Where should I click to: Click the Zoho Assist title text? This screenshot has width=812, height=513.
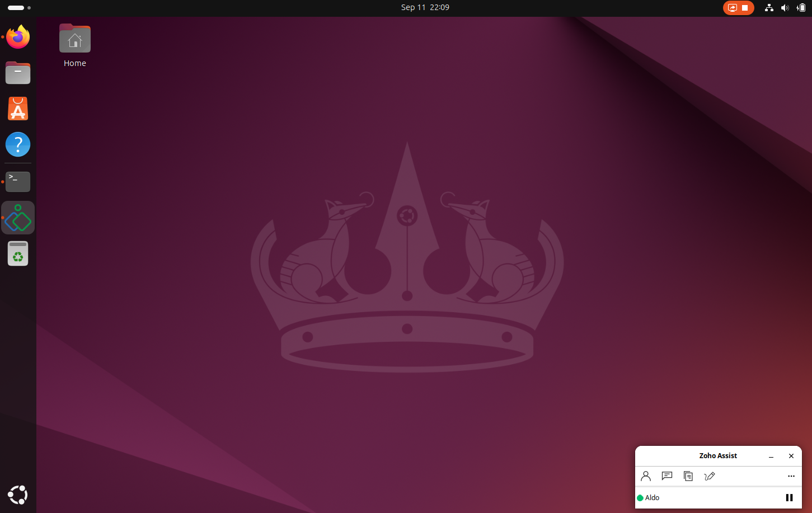718,456
